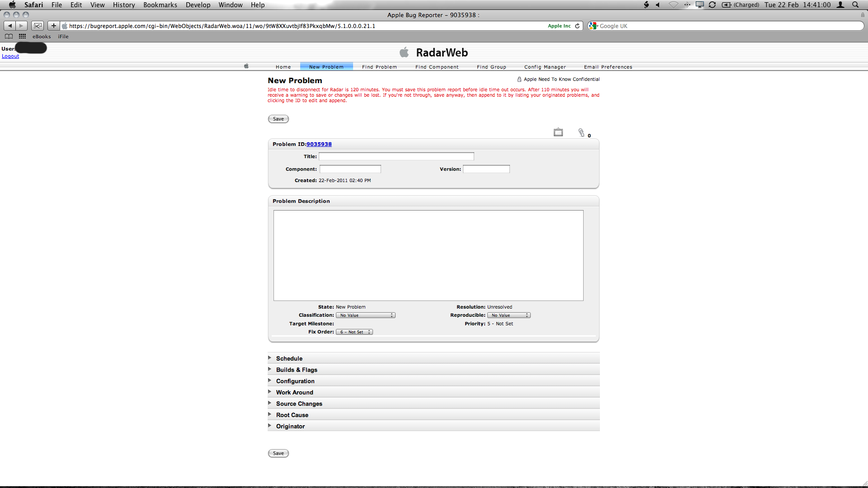Open the battery status icon
This screenshot has width=868, height=488.
[726, 5]
